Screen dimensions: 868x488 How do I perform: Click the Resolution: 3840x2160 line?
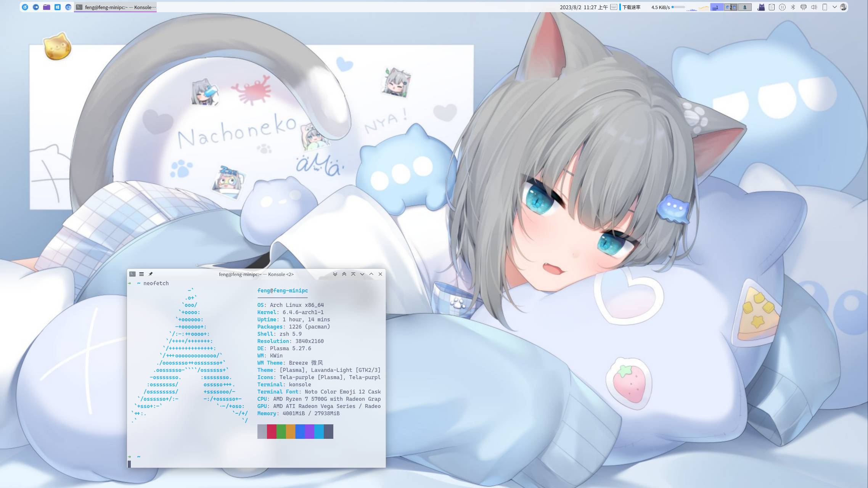tap(291, 341)
